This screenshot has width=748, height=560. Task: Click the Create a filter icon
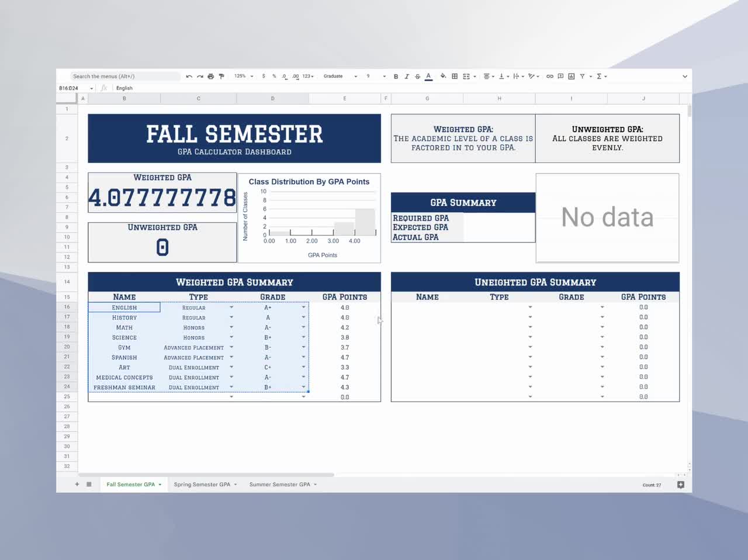click(583, 76)
